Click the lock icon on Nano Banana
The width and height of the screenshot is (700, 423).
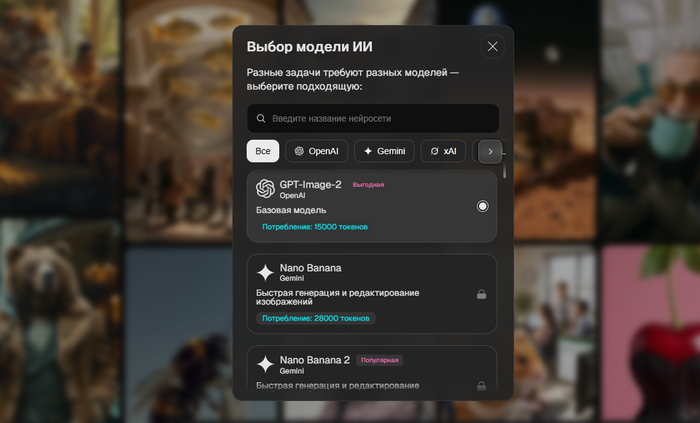click(x=481, y=294)
